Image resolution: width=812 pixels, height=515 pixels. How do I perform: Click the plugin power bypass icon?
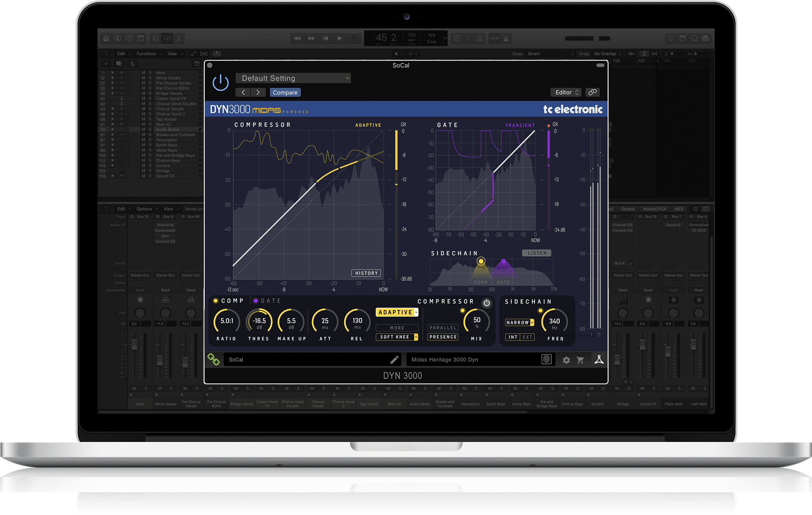(221, 82)
